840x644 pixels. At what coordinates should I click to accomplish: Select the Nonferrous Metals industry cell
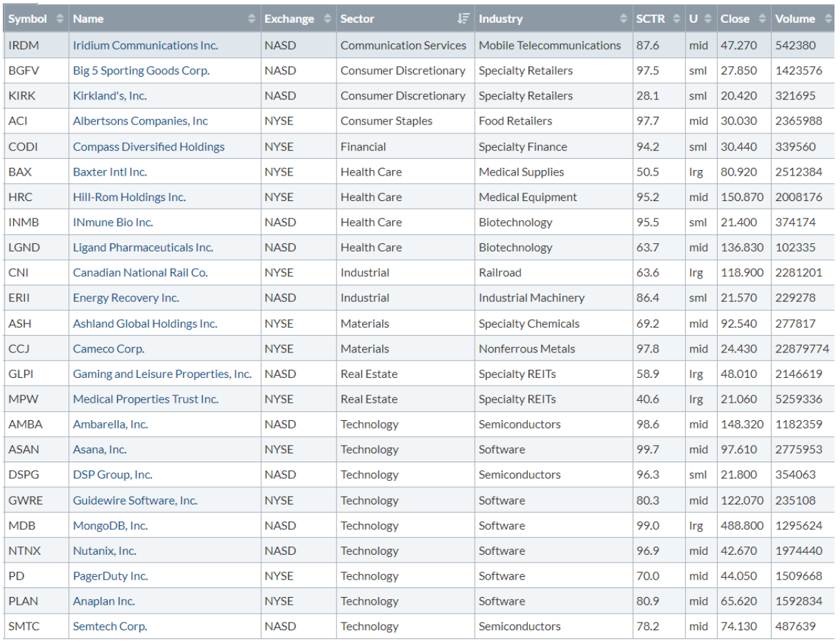pos(526,349)
